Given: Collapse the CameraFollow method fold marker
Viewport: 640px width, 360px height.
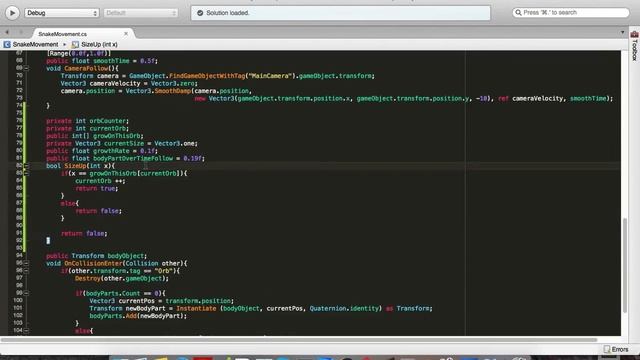Looking at the screenshot, I should pyautogui.click(x=26, y=69).
